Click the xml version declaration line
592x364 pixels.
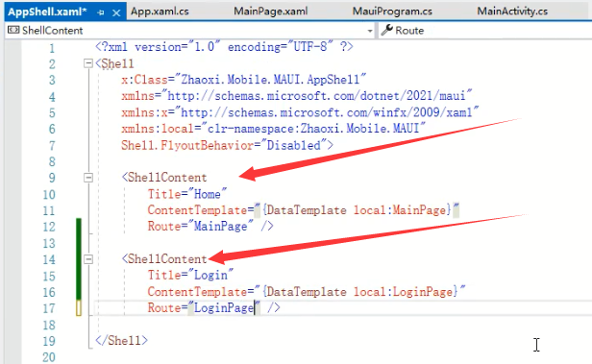[x=224, y=47]
